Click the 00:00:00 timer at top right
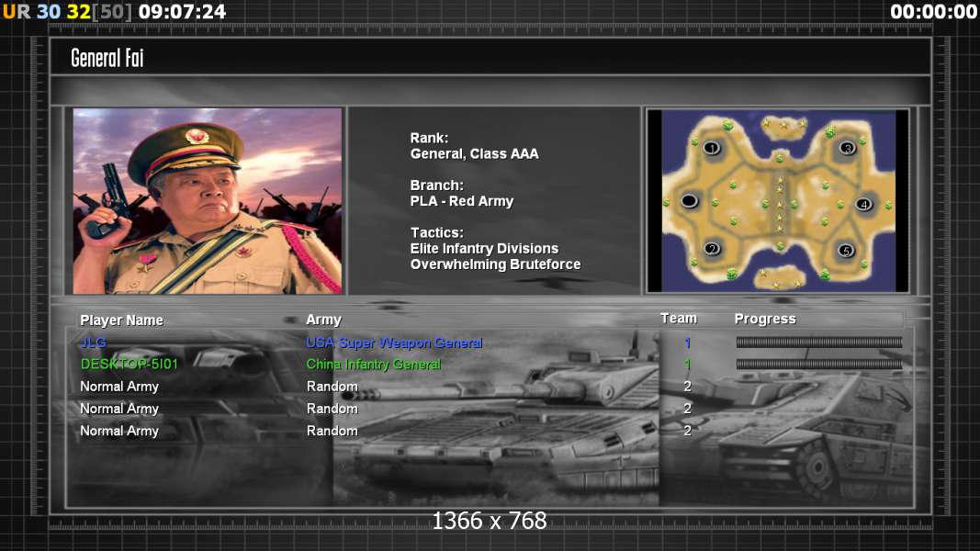 tap(933, 12)
